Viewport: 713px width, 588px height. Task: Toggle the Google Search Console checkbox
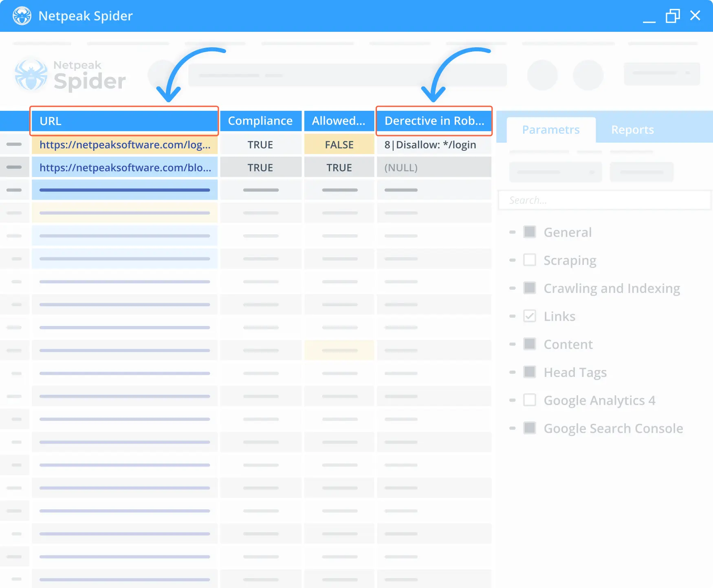coord(530,428)
